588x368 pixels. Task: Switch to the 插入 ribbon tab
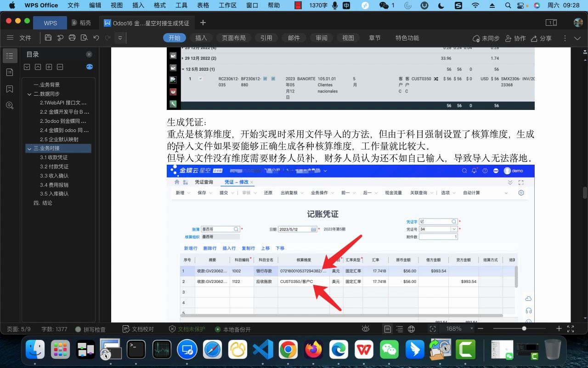(x=201, y=38)
